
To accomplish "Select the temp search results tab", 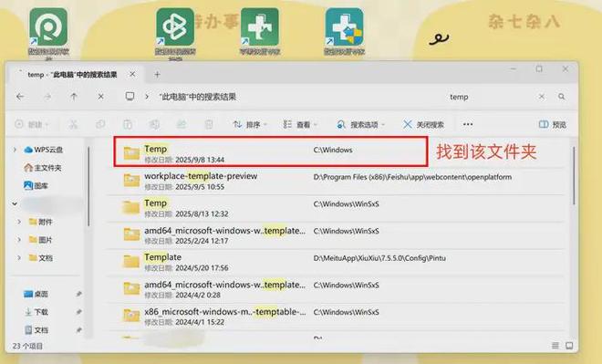I will pos(75,74).
